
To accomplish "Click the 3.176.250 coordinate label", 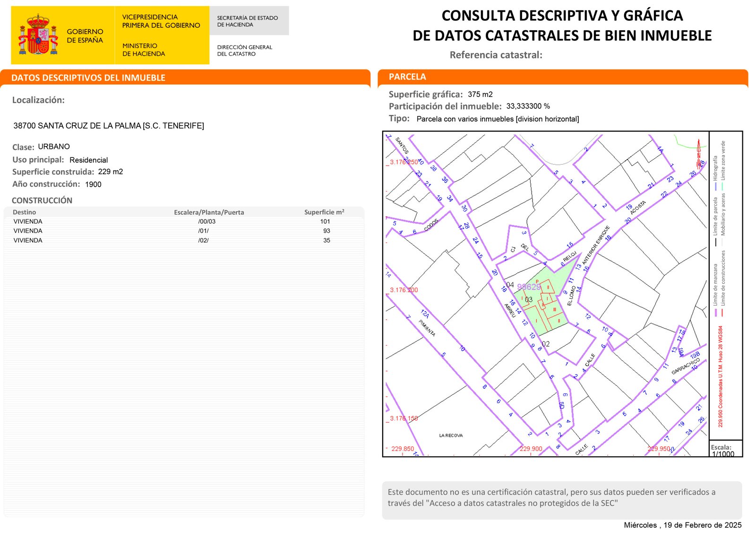I will click(x=404, y=162).
